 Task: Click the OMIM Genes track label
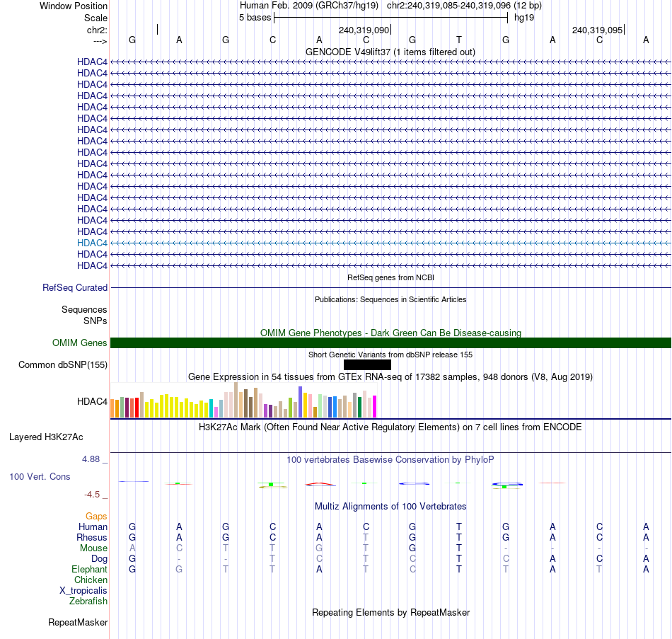(x=80, y=342)
